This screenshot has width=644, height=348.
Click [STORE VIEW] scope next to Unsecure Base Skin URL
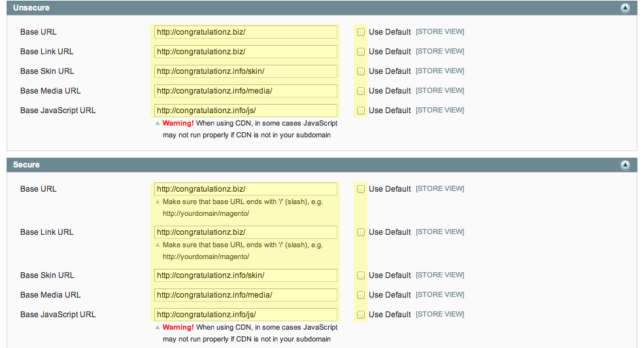coord(440,71)
